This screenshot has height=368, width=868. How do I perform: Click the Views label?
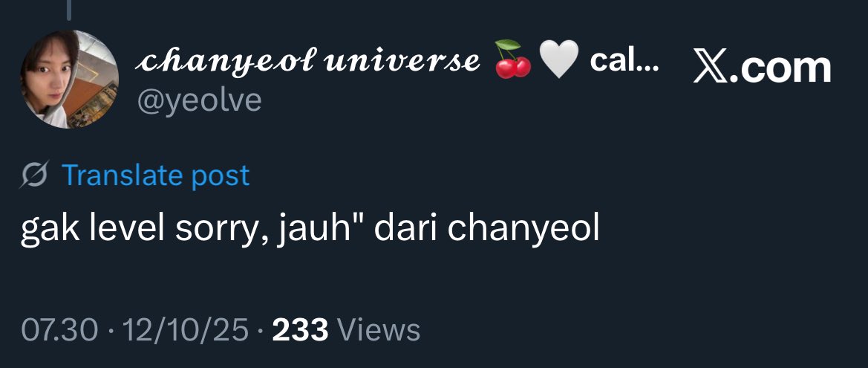coord(379,330)
